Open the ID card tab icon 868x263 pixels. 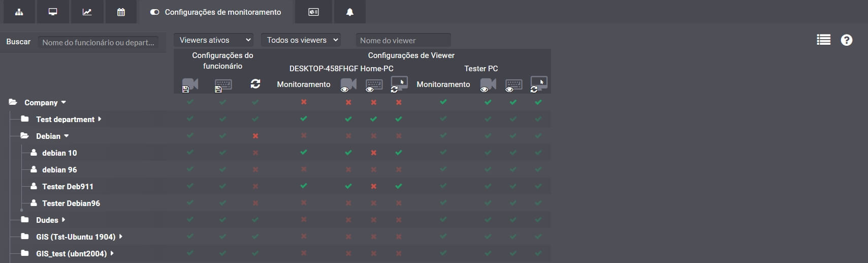click(x=313, y=12)
